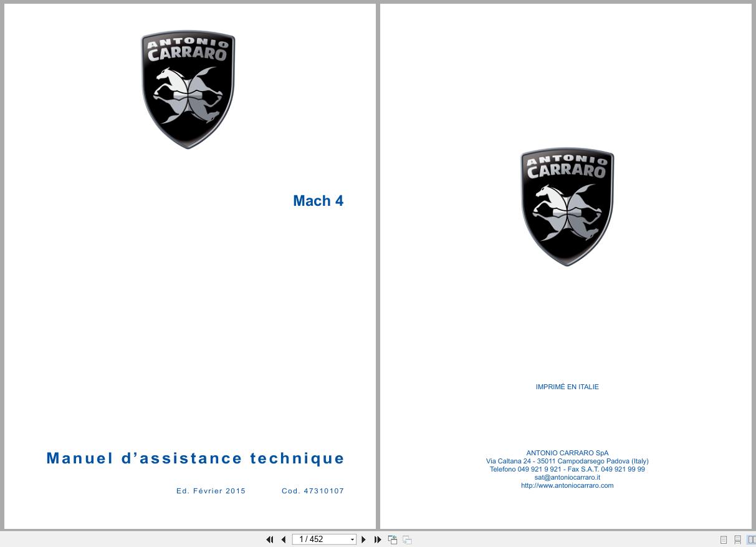Switch to two-page facing layout
This screenshot has height=547, width=756.
click(752, 540)
